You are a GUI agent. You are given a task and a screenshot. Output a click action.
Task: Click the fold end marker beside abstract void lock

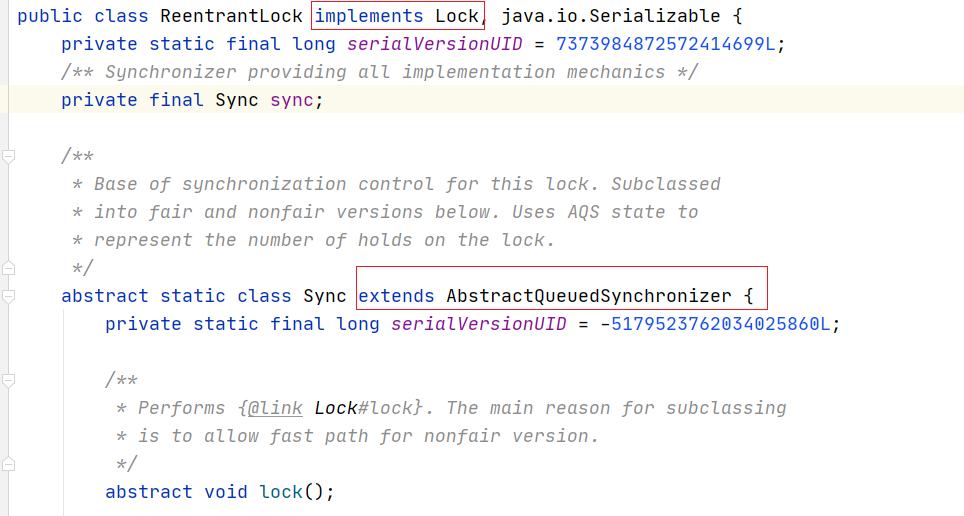tap(9, 464)
